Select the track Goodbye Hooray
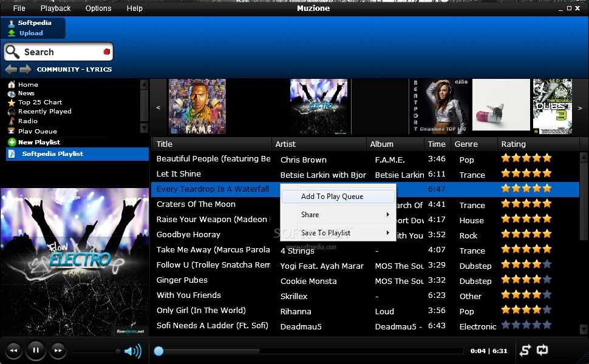The image size is (589, 364). (189, 235)
